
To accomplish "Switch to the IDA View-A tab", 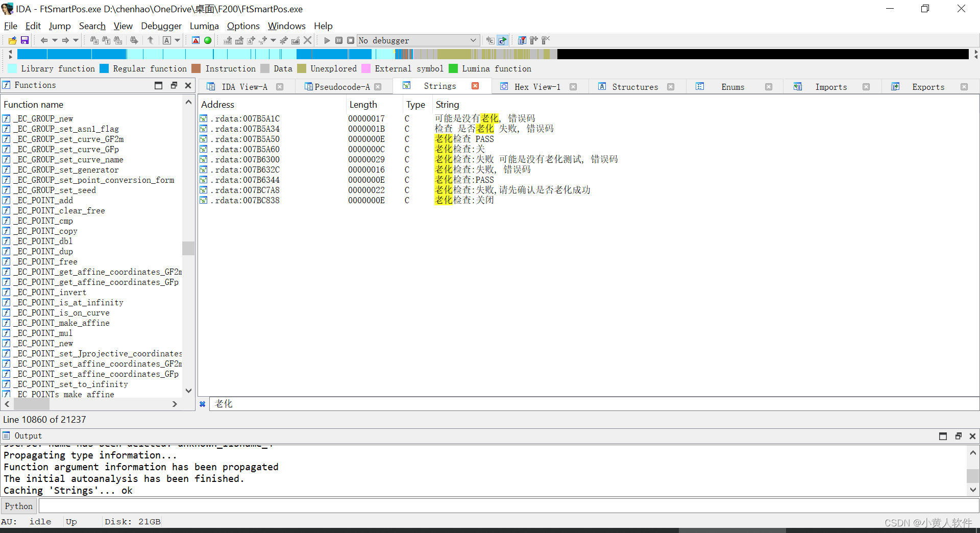I will click(x=244, y=87).
